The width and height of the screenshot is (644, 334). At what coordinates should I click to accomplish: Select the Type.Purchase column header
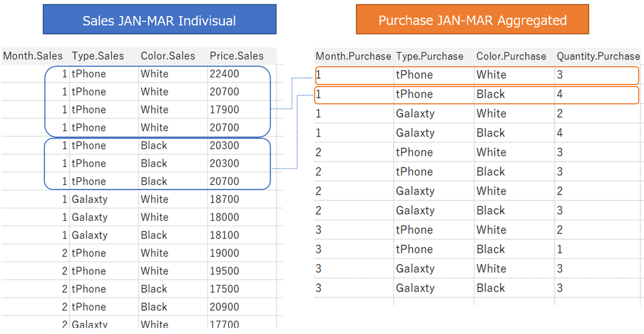coord(429,56)
